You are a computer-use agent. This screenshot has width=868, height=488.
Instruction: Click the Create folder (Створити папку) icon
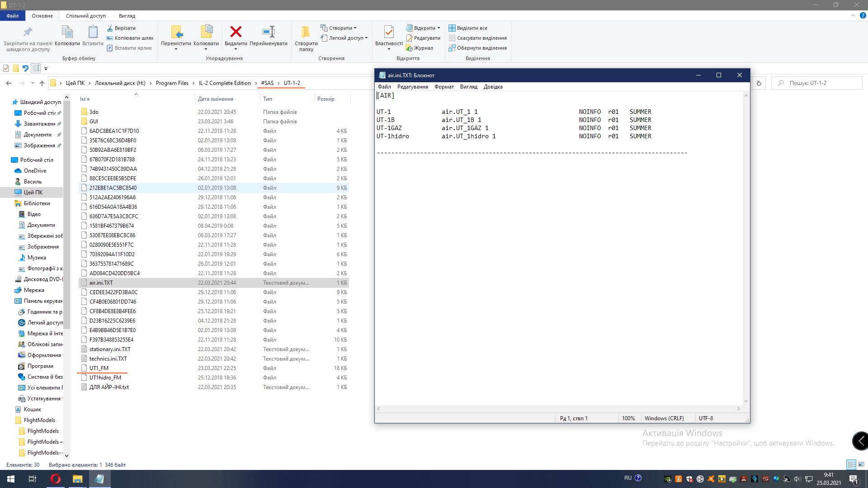(x=306, y=32)
